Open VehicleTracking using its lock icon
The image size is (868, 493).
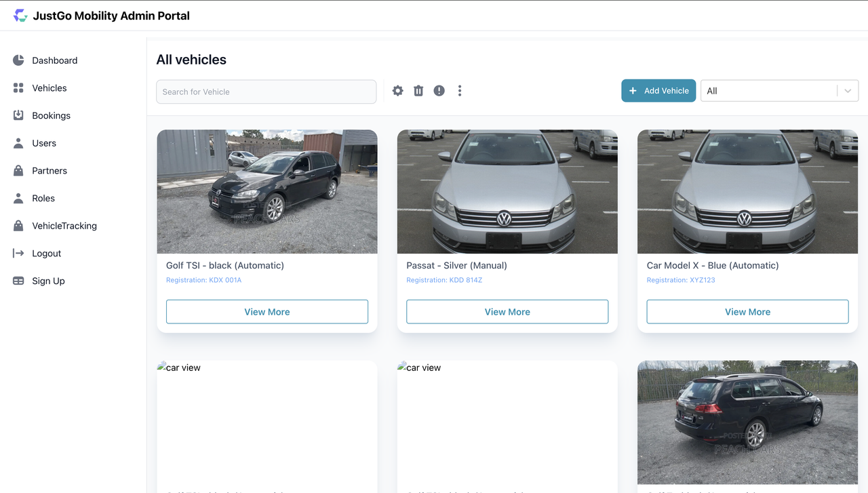18,225
